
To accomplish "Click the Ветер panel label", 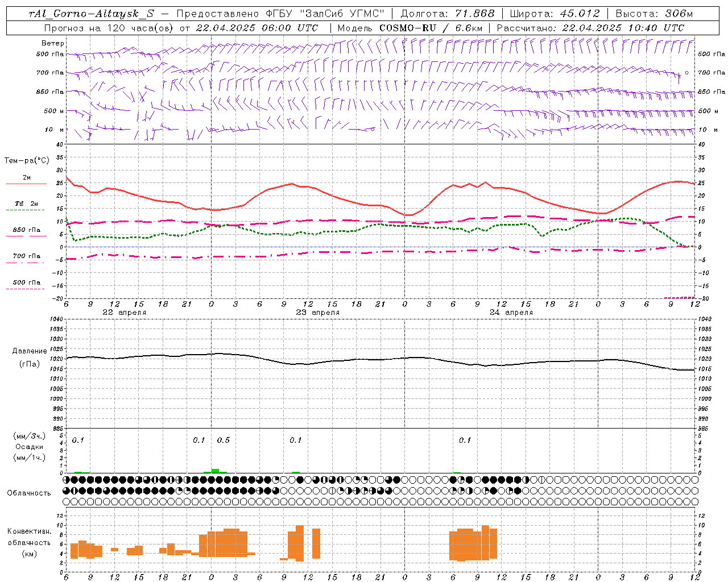I will (x=52, y=43).
